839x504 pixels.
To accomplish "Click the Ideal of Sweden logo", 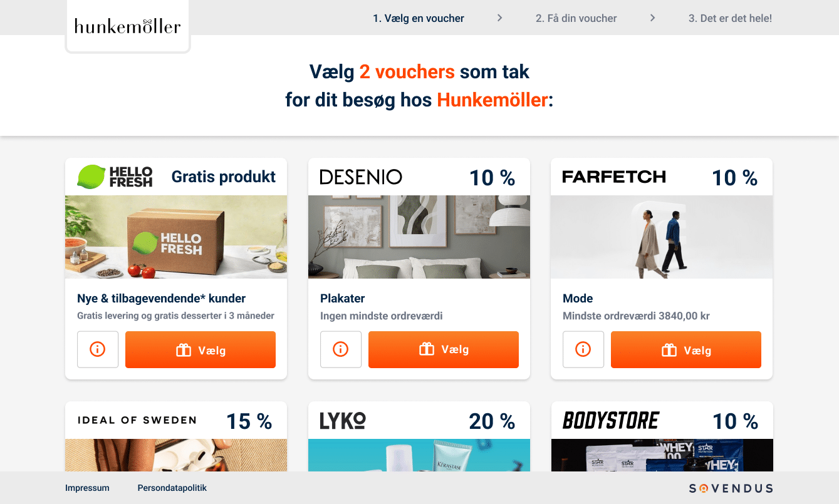I will (x=137, y=420).
